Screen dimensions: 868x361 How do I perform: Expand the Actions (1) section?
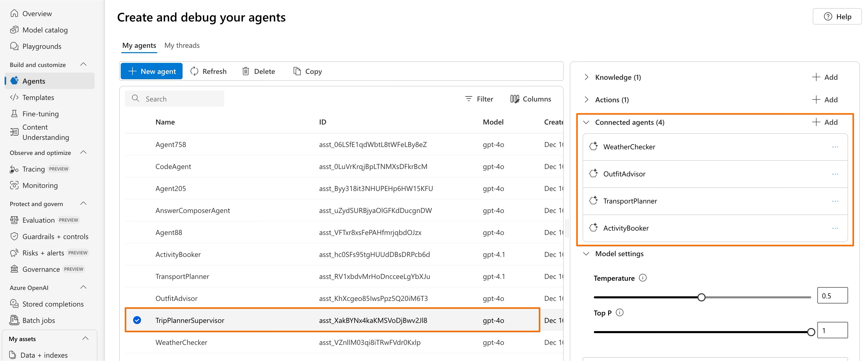point(586,99)
